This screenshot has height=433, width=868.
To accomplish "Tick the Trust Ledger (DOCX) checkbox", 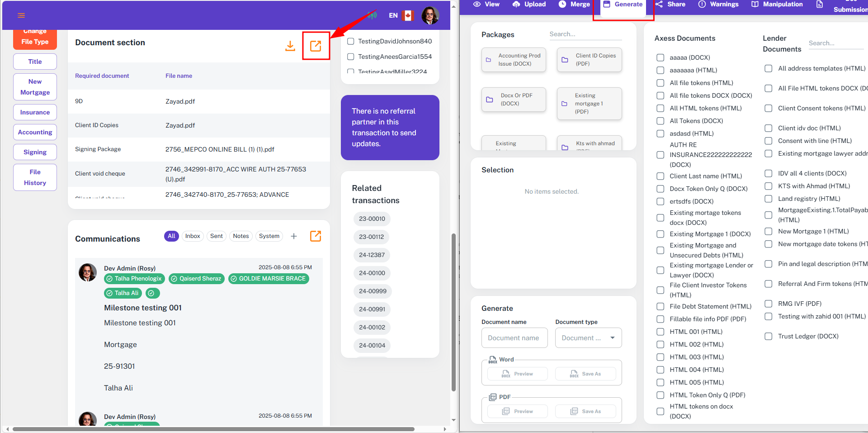I will (x=769, y=336).
